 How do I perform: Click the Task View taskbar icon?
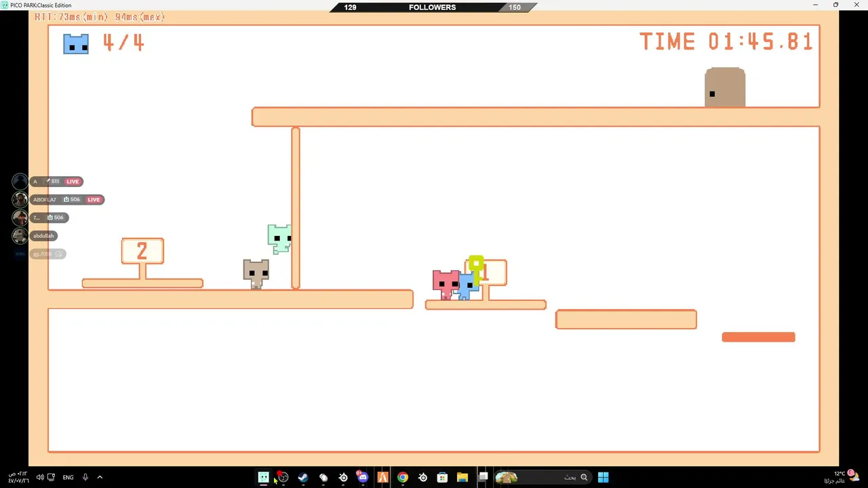(x=483, y=477)
